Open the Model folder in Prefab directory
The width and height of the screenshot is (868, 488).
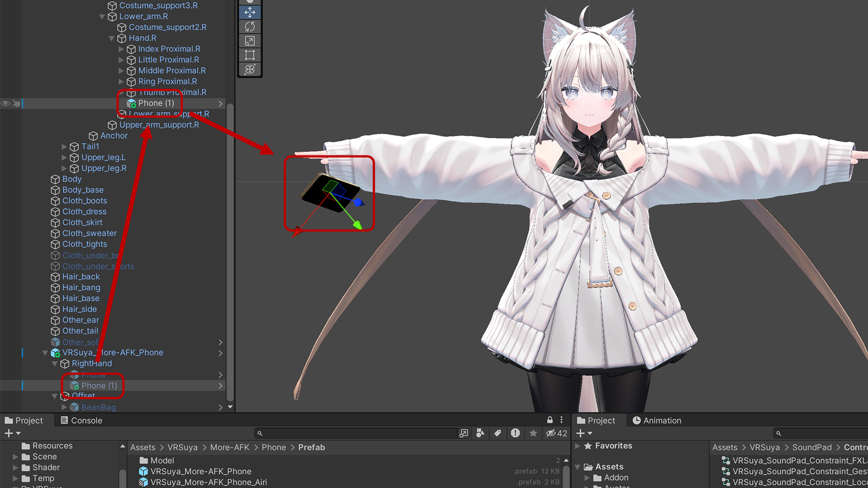(162, 460)
